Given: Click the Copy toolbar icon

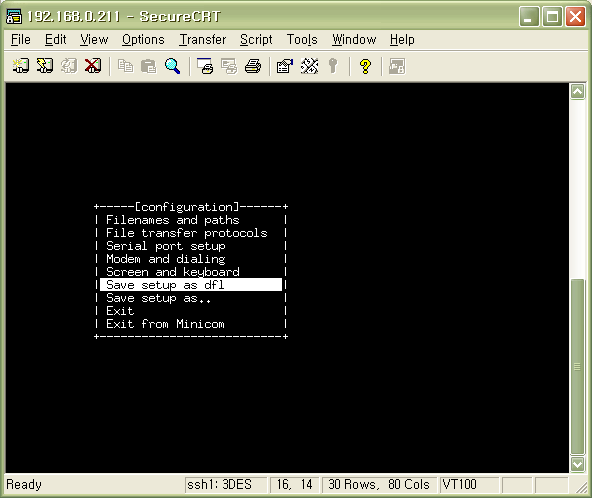Looking at the screenshot, I should click(125, 66).
